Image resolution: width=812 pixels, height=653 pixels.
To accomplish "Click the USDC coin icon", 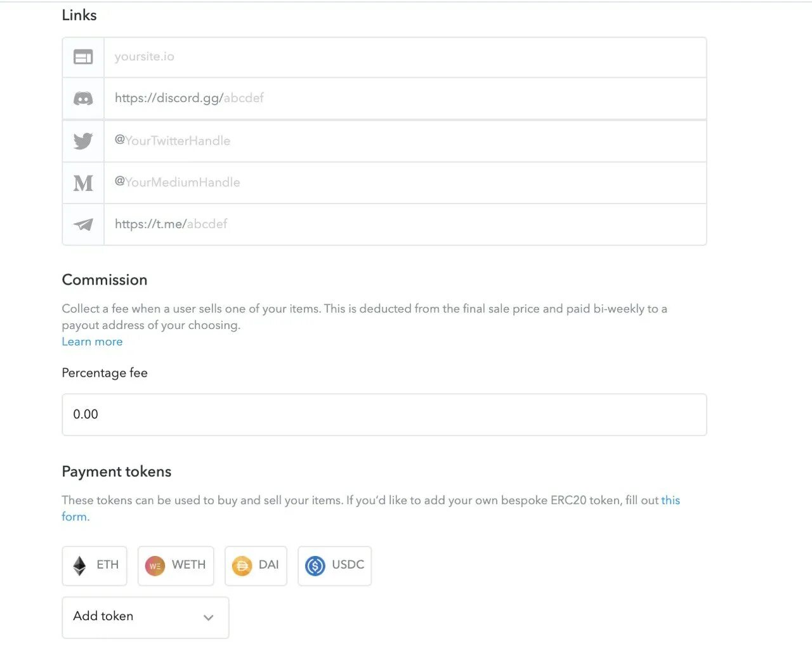I will [x=315, y=566].
